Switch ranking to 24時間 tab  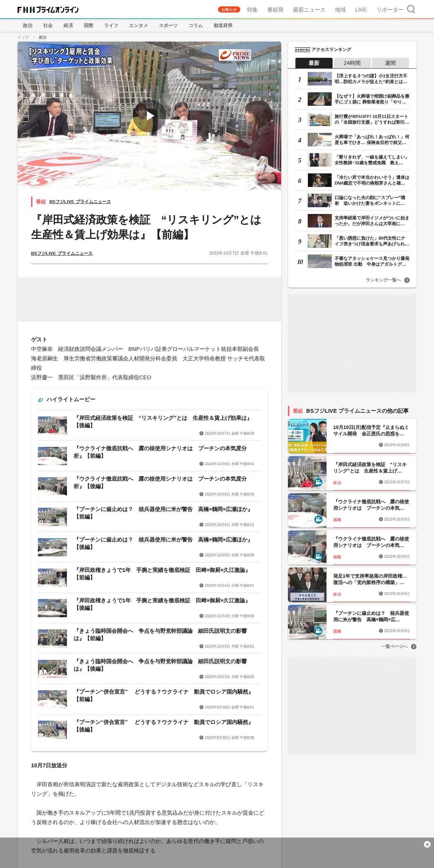pyautogui.click(x=352, y=63)
